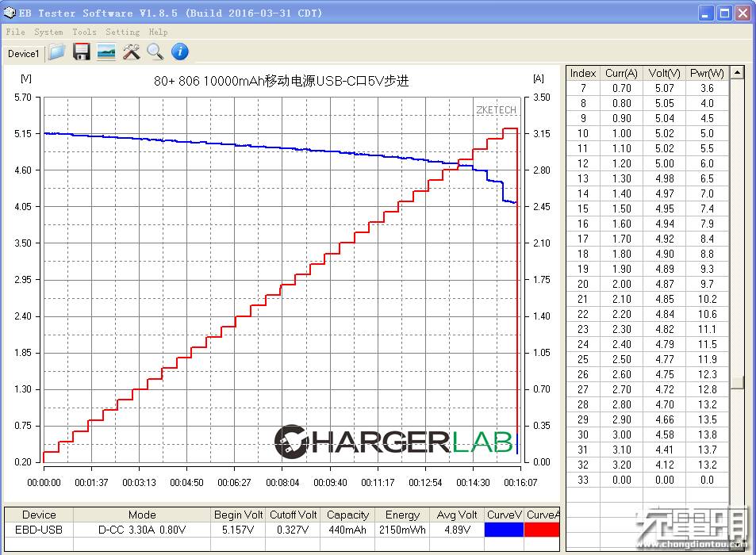Save data using the floppy disk icon
The width and height of the screenshot is (756, 555).
click(x=82, y=52)
